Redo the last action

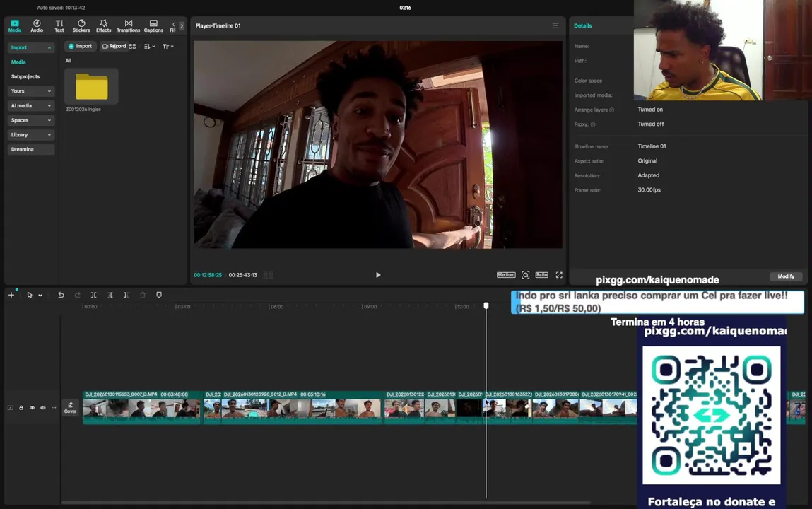point(77,295)
